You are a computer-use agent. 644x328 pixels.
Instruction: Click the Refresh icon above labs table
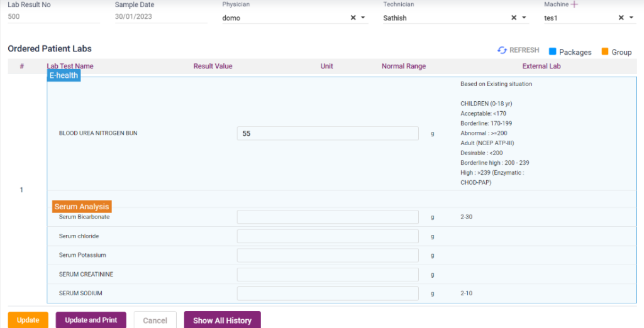[502, 50]
